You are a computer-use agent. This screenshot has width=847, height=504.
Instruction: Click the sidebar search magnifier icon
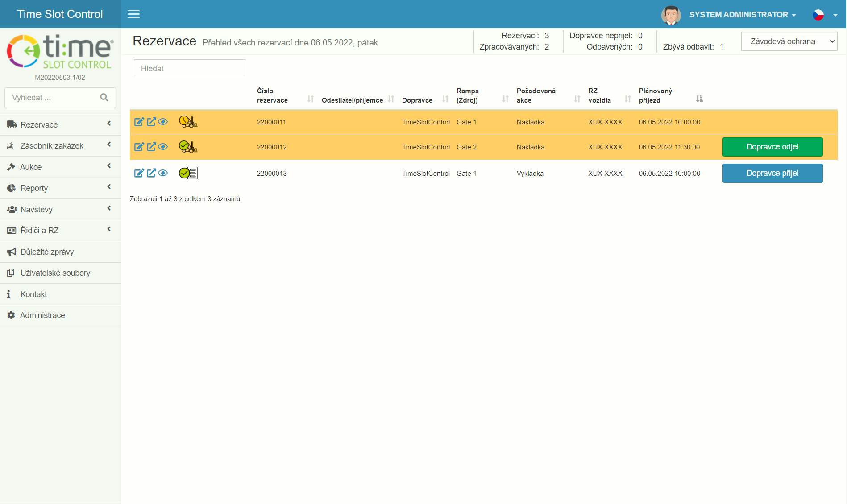(x=104, y=98)
